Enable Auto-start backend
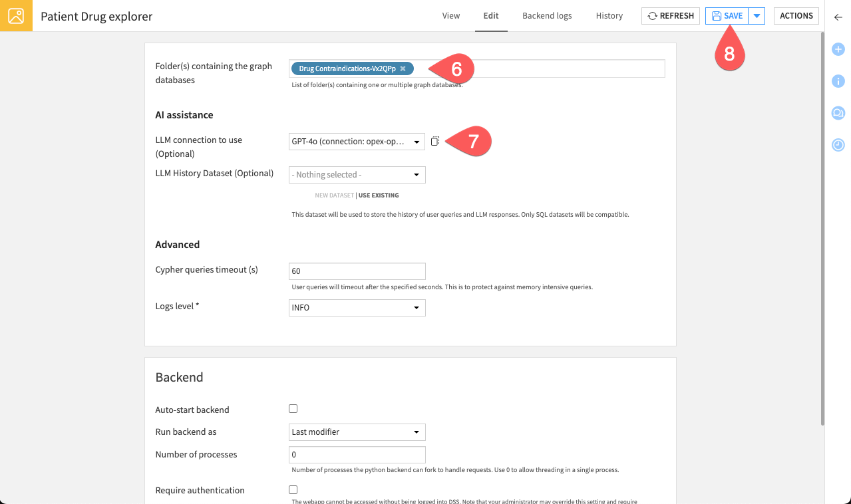Screen dimensions: 851x504 293,408
